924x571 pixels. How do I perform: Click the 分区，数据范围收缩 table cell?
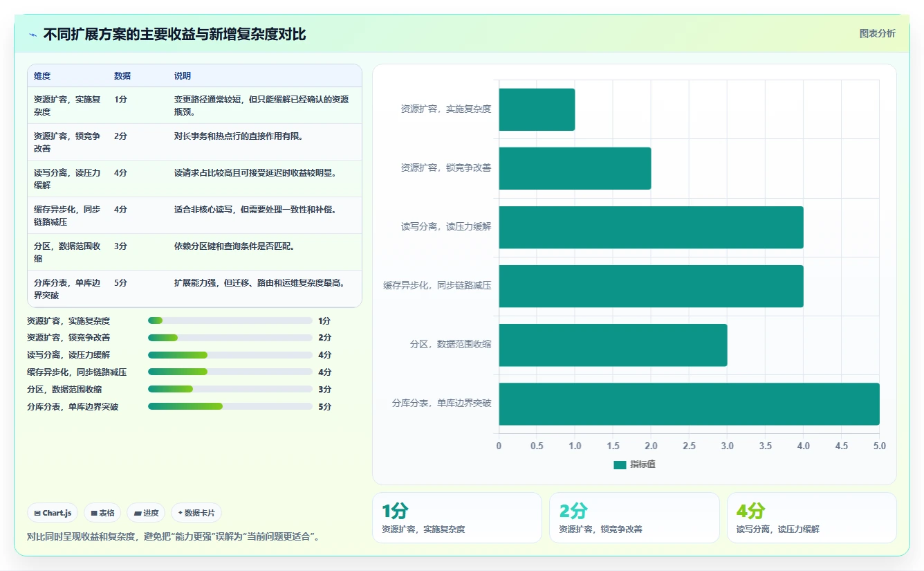68,252
